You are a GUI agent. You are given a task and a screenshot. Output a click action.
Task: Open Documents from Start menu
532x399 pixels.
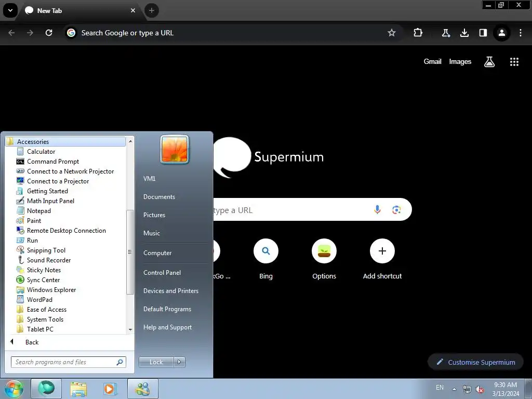pos(159,197)
